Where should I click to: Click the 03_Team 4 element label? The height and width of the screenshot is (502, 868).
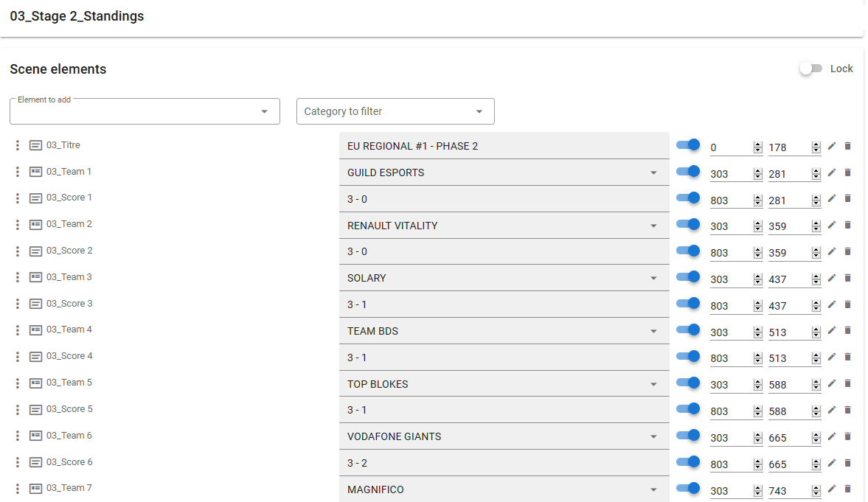[69, 330]
